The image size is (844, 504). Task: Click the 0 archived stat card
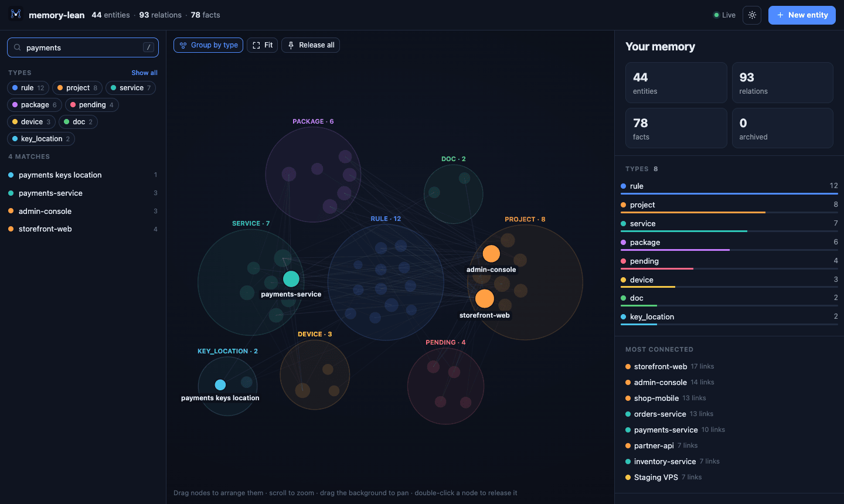coord(782,128)
